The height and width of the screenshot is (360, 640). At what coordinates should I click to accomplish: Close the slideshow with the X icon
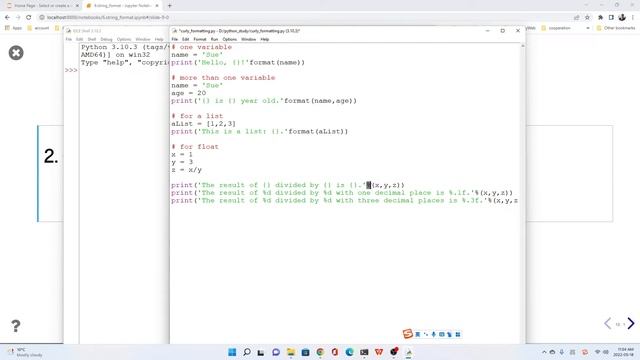16,53
